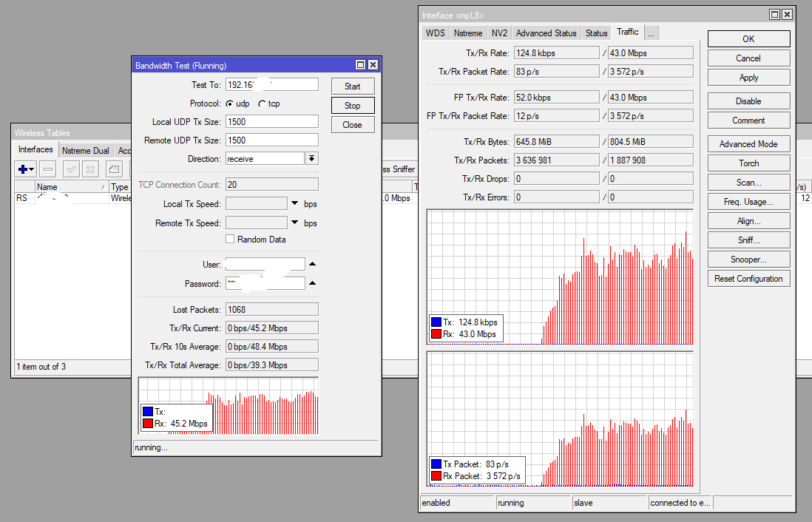Select the udp protocol radio button
Screen dimensions: 812x522
click(x=230, y=104)
